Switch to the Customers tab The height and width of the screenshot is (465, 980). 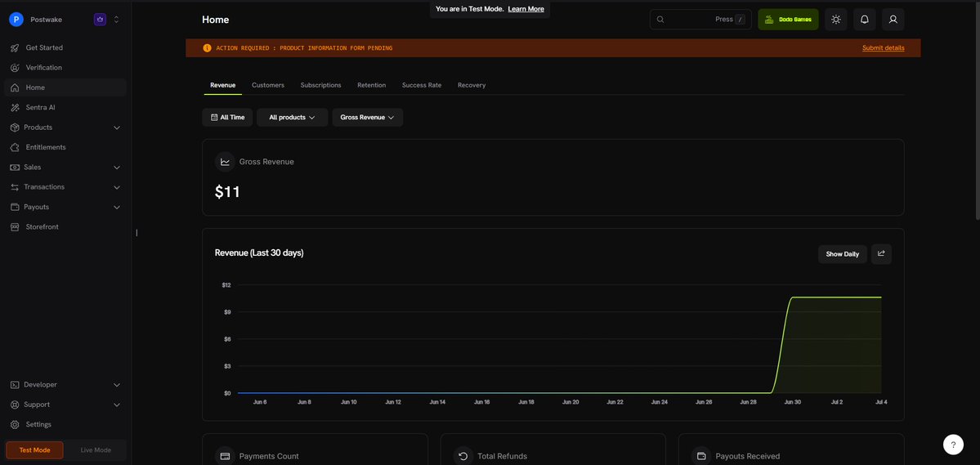pyautogui.click(x=268, y=85)
